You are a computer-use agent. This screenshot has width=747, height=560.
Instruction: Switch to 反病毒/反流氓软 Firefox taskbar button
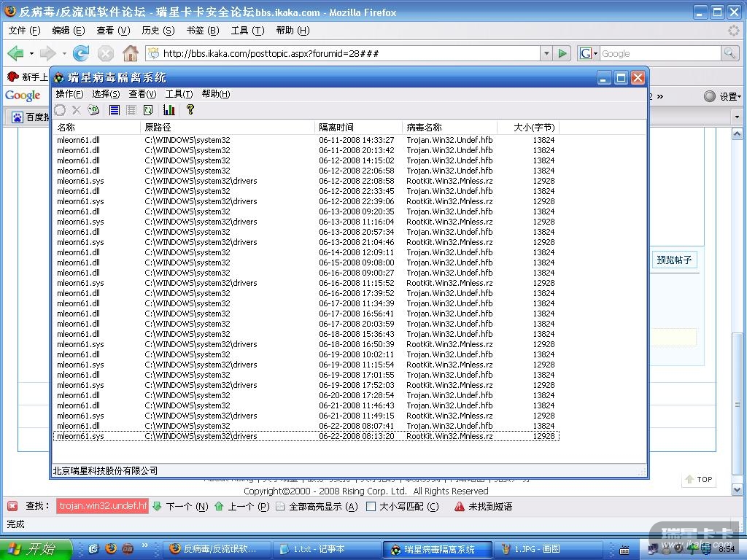tap(217, 549)
